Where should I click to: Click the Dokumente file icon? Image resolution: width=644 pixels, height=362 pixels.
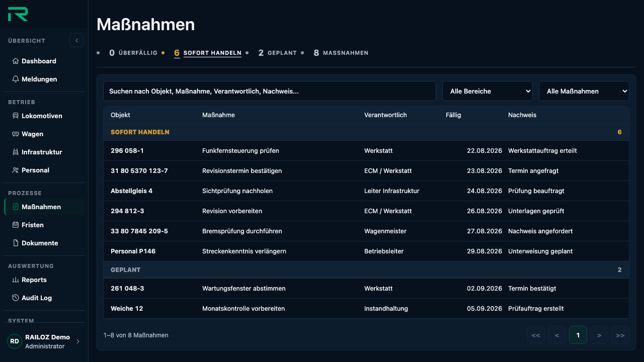[16, 243]
